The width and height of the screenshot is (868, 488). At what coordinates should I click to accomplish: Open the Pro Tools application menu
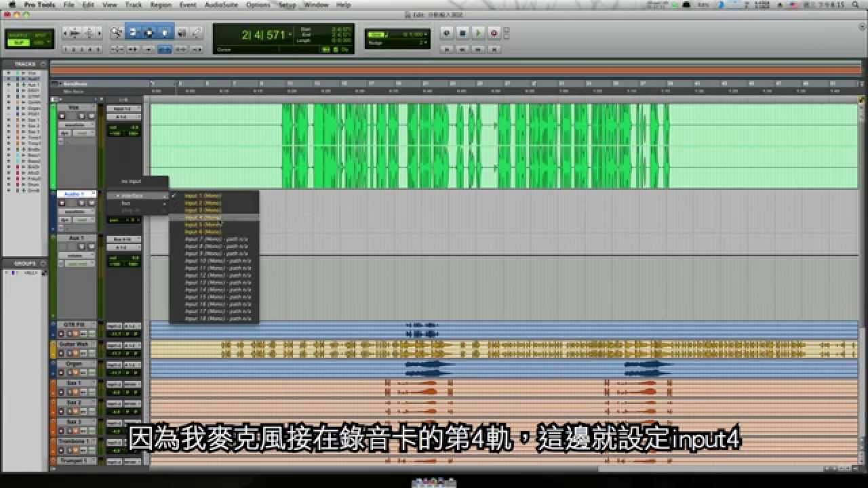click(x=39, y=5)
